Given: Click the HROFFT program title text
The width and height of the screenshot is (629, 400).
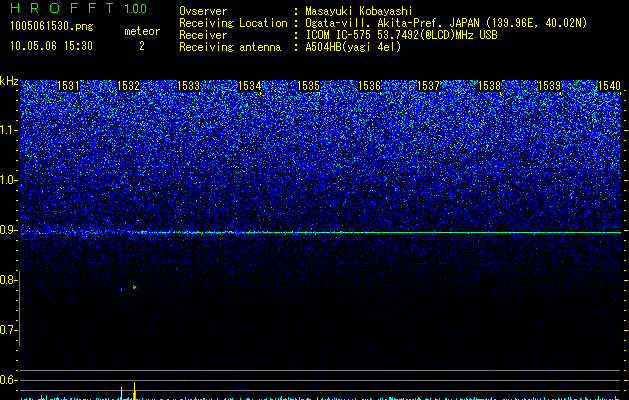Looking at the screenshot, I should pos(62,8).
